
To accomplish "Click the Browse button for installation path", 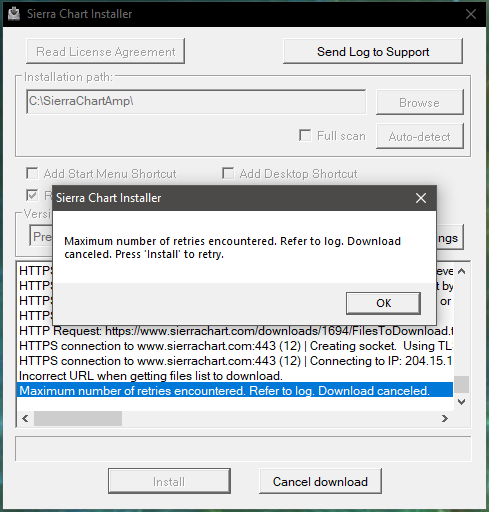I will 420,102.
